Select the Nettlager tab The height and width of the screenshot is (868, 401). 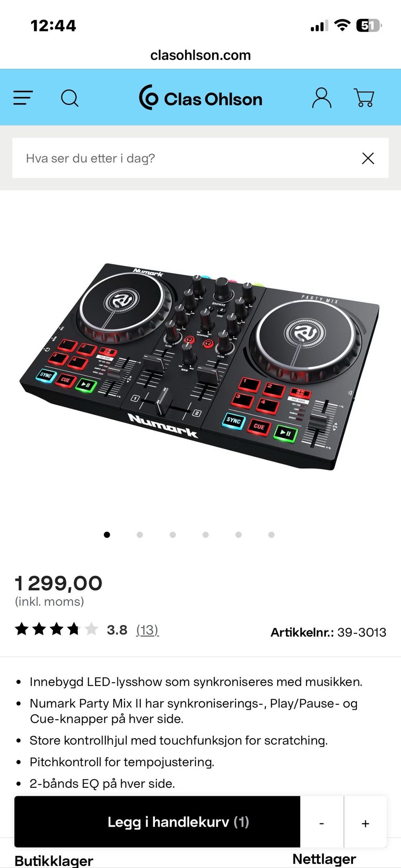324,859
